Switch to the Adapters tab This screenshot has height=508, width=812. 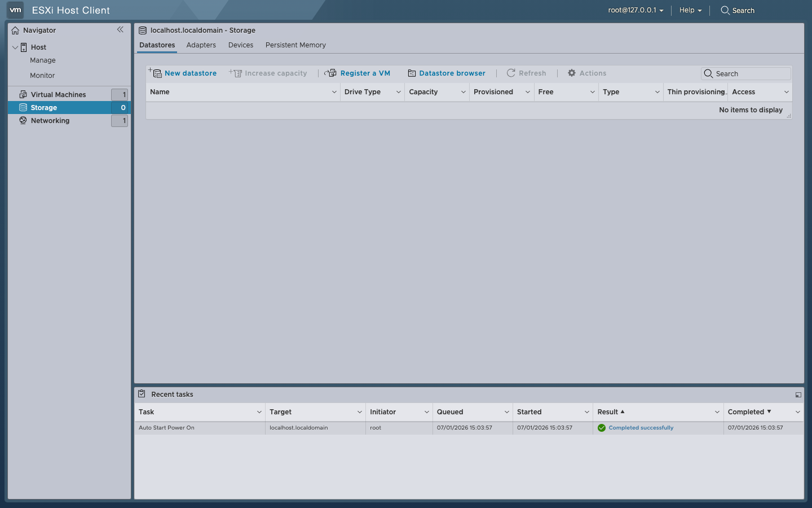coord(201,45)
